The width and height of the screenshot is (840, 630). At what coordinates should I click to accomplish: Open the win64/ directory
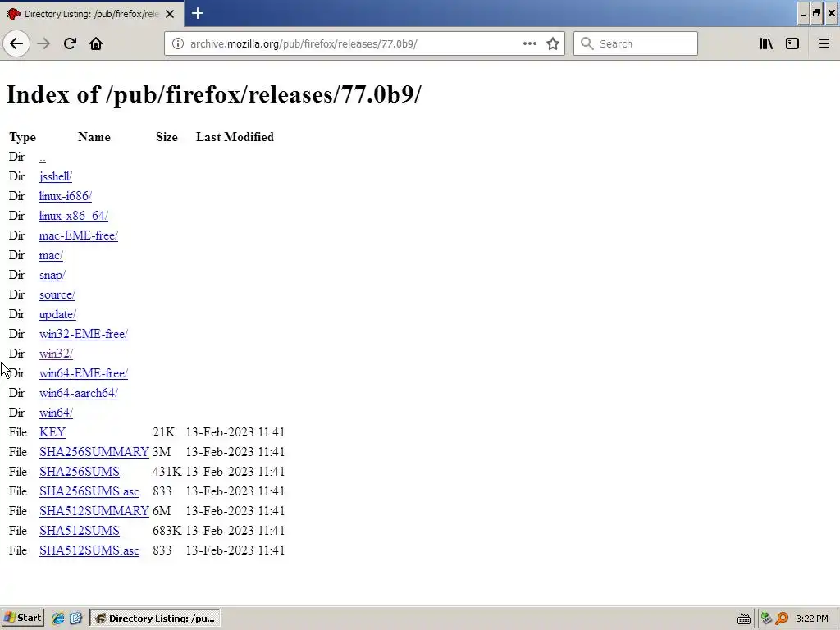pos(56,413)
